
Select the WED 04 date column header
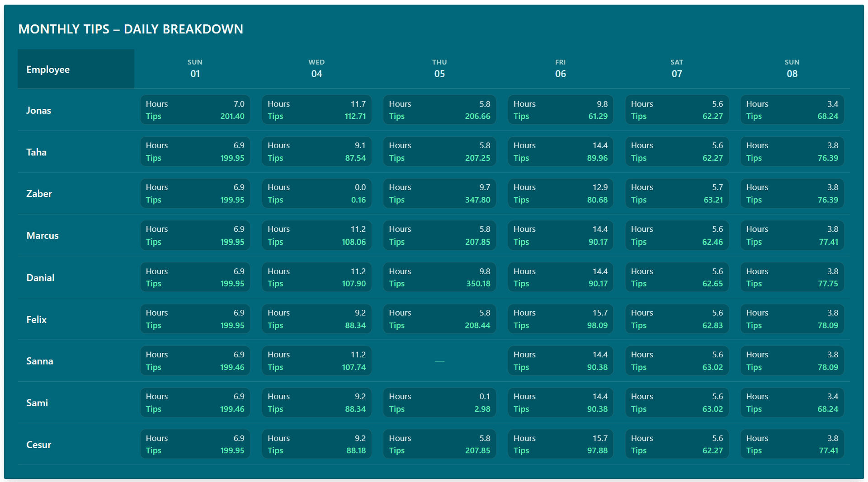point(316,69)
